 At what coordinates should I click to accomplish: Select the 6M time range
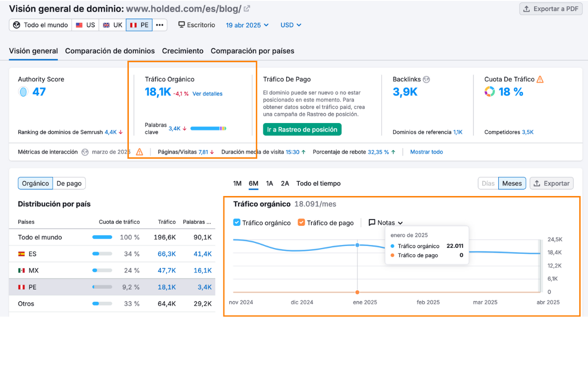point(253,183)
